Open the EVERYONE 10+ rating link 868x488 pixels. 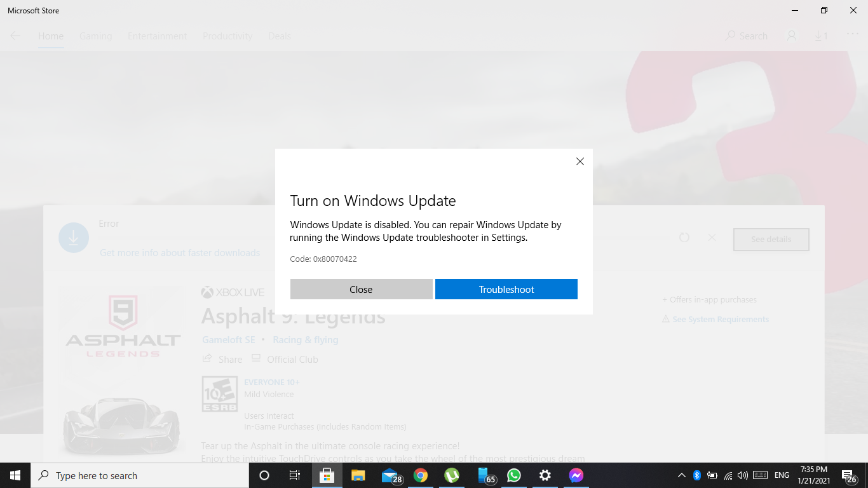(272, 382)
